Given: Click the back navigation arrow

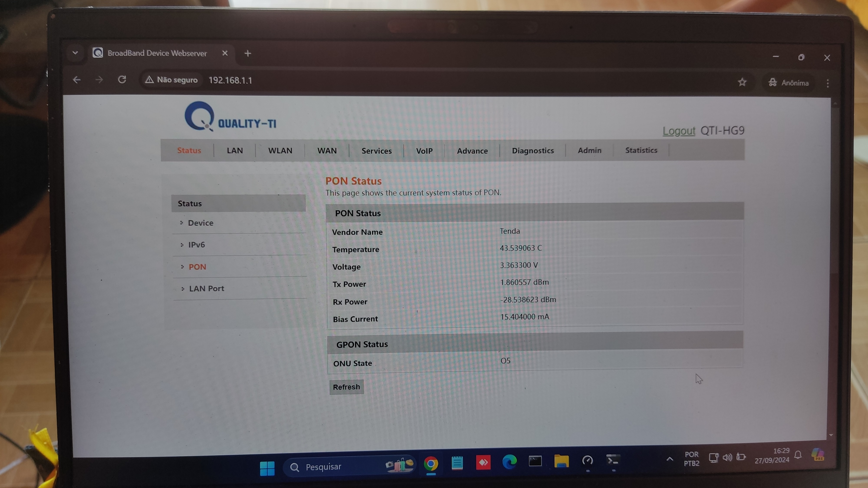Looking at the screenshot, I should [77, 80].
